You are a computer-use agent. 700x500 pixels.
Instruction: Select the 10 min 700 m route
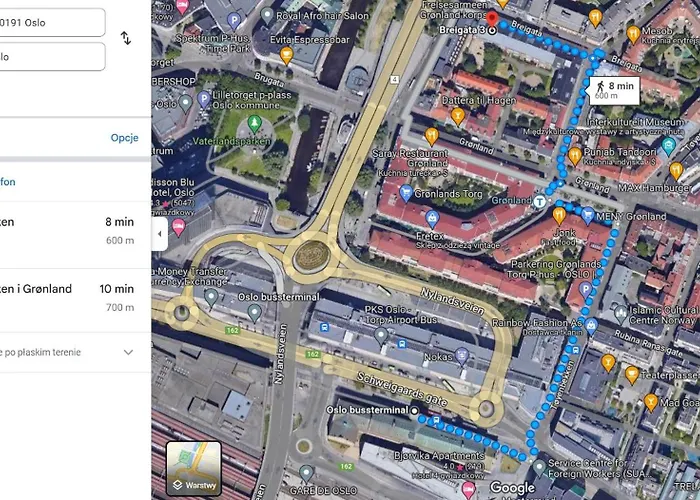(75, 298)
